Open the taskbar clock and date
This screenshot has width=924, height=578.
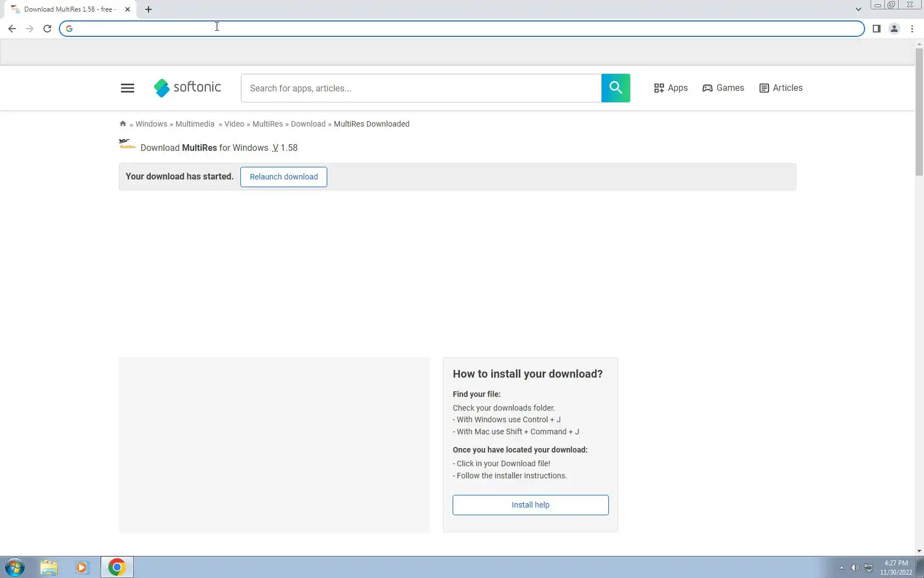896,568
